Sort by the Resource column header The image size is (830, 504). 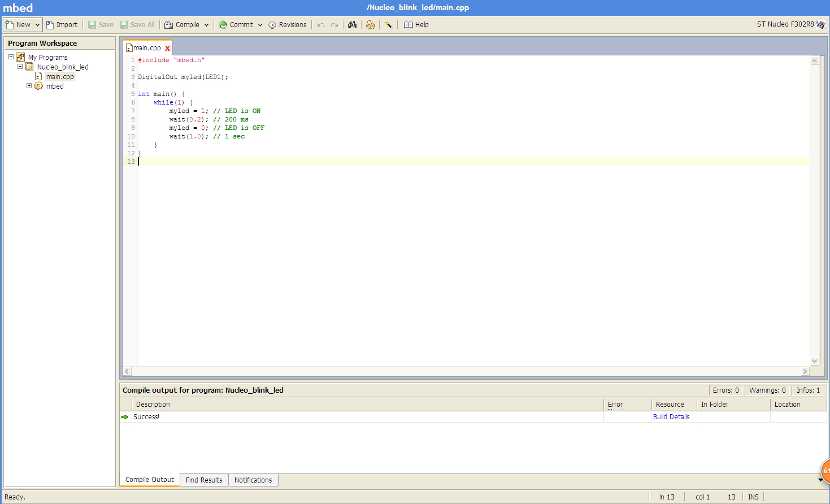pyautogui.click(x=674, y=405)
